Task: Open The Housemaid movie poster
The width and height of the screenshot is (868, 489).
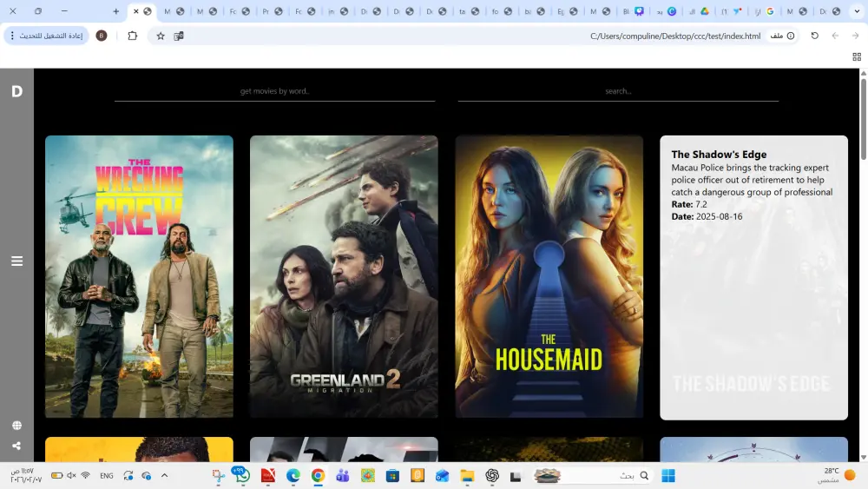Action: [549, 276]
